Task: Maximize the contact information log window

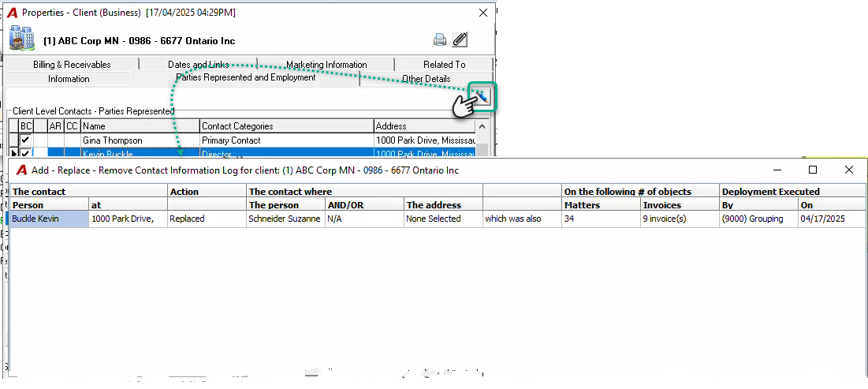Action: (813, 170)
